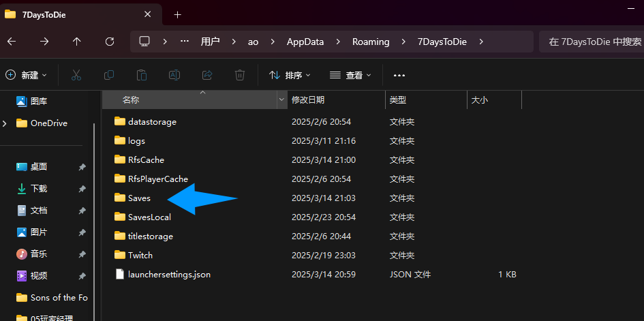Open the name column filter dropdown arrow

click(281, 100)
